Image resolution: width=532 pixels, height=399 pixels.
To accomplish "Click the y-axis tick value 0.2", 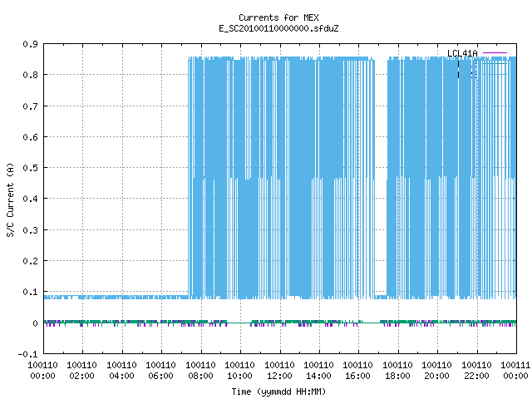I will [x=30, y=261].
